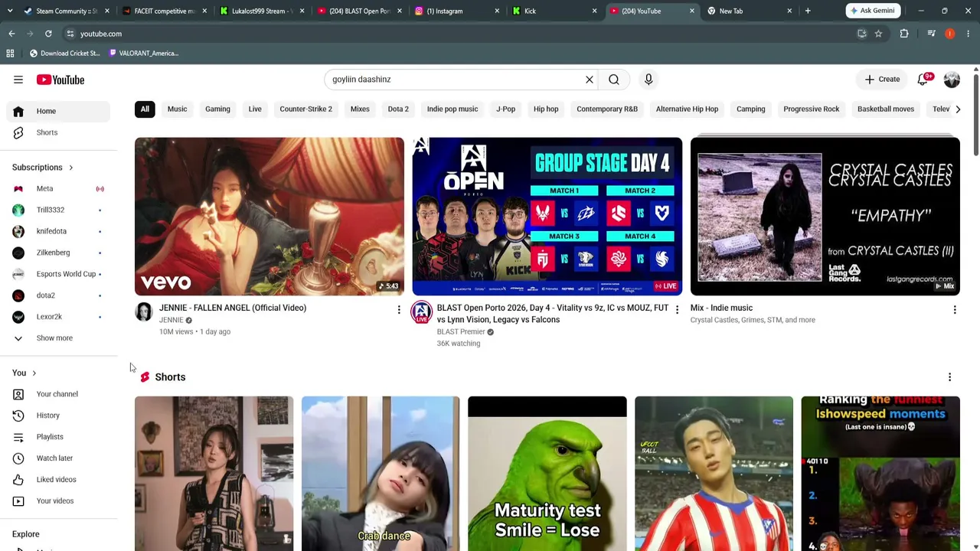This screenshot has width=980, height=551.
Task: Play the Crystal Castles Empathy mix thumbnail
Action: tap(825, 217)
